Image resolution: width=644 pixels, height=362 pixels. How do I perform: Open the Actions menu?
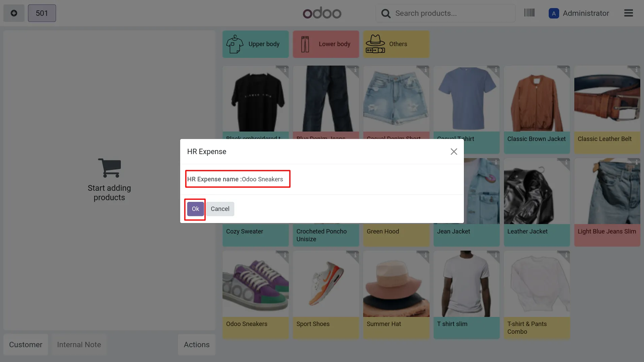click(197, 345)
